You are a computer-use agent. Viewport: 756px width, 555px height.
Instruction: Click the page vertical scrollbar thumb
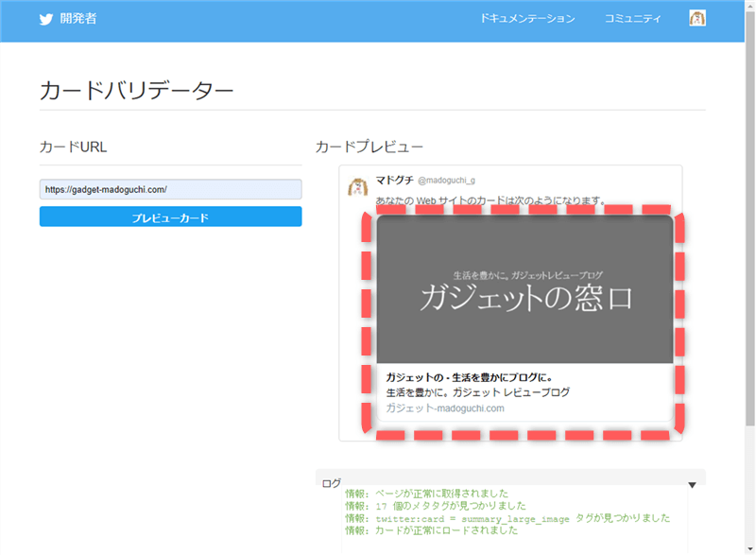coord(750,218)
